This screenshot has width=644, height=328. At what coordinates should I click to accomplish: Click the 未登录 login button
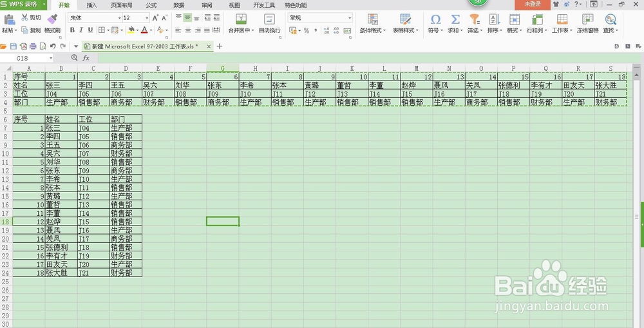pyautogui.click(x=533, y=5)
